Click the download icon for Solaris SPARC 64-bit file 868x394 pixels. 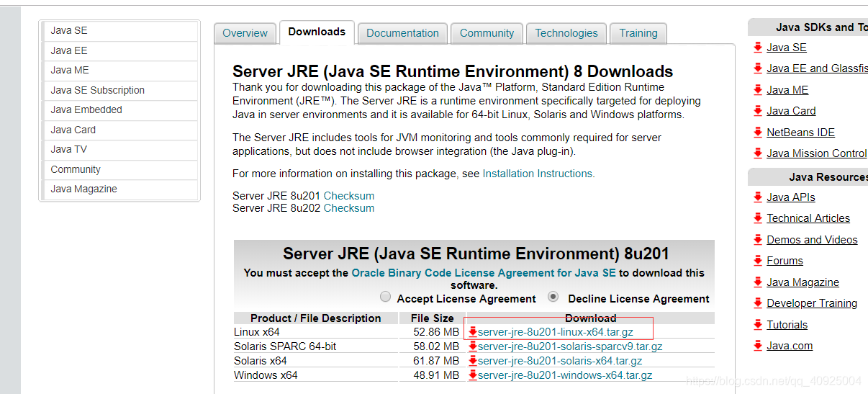pos(473,346)
